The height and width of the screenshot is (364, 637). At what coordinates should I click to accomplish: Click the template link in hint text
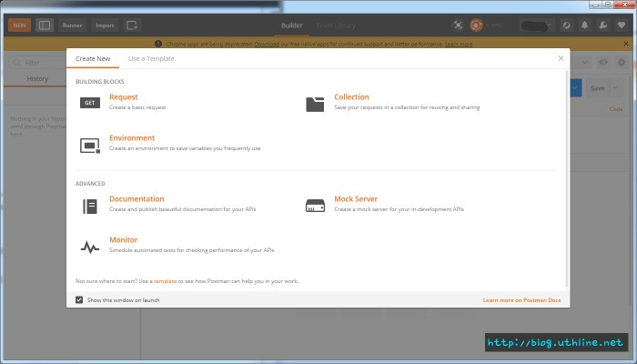click(165, 281)
